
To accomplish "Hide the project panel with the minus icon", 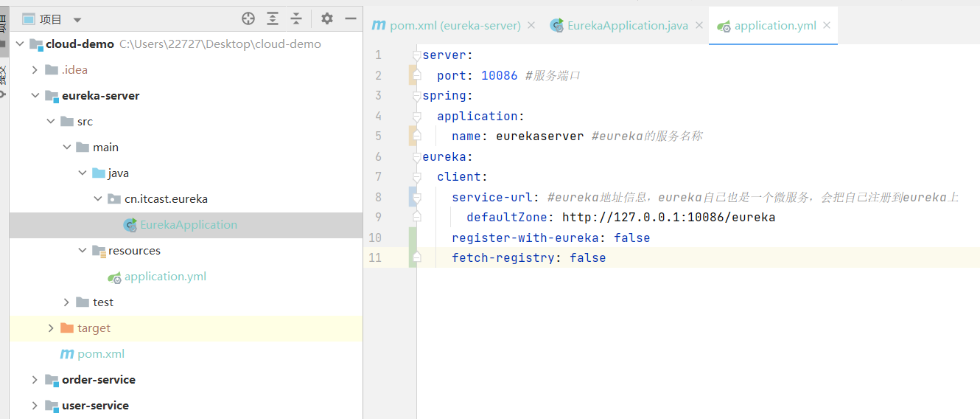I will pyautogui.click(x=351, y=18).
